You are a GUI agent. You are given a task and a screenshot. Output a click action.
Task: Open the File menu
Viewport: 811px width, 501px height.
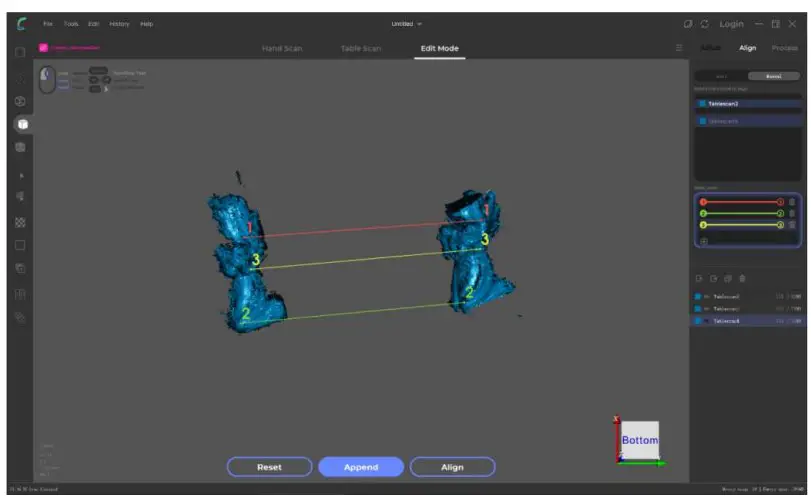click(x=48, y=24)
